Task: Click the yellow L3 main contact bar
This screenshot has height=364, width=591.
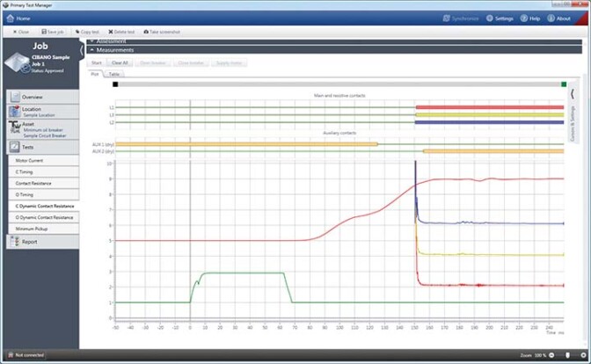Action: click(490, 115)
